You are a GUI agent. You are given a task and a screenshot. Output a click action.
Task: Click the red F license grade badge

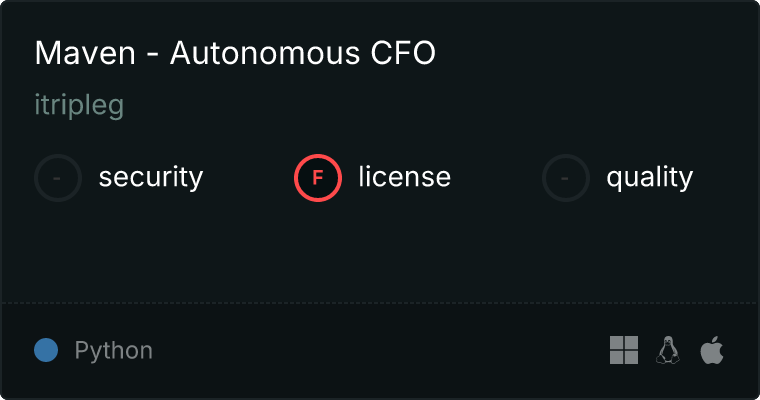318,178
